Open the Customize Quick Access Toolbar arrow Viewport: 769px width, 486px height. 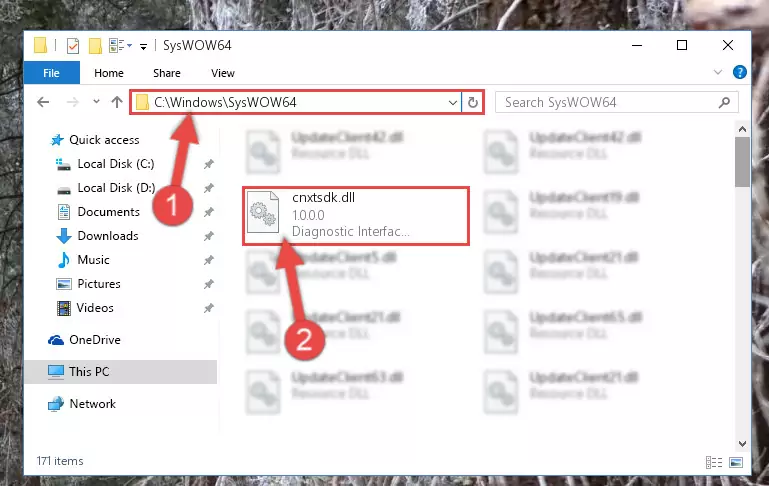pos(143,47)
